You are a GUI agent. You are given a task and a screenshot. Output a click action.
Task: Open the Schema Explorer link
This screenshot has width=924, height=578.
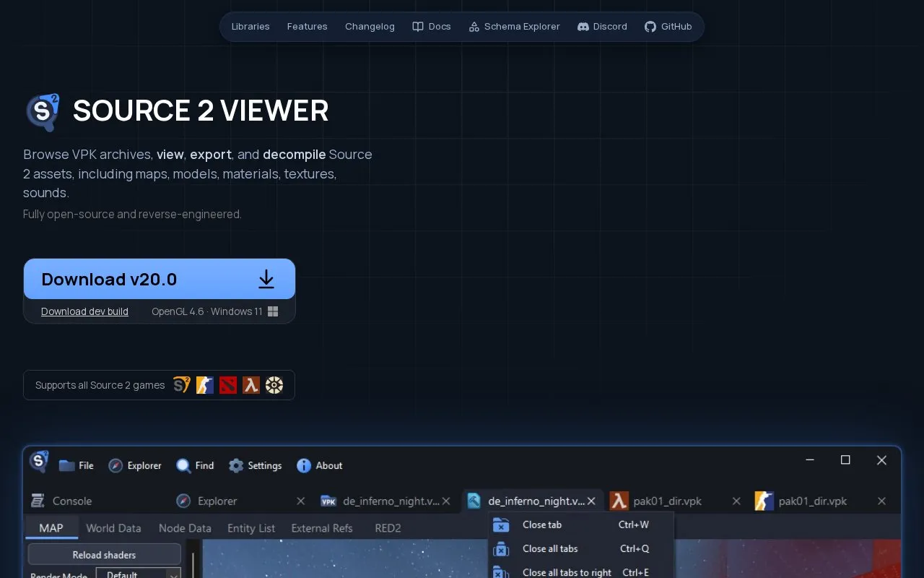(x=514, y=27)
